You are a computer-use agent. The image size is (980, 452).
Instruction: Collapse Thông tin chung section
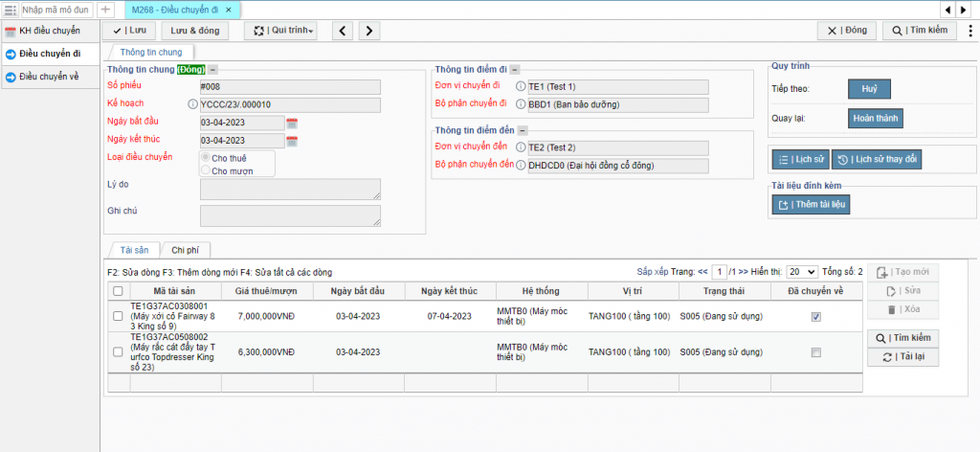tap(213, 70)
